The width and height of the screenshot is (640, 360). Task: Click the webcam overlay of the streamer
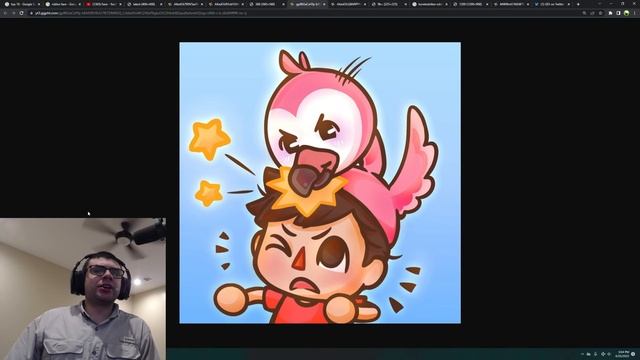83,289
